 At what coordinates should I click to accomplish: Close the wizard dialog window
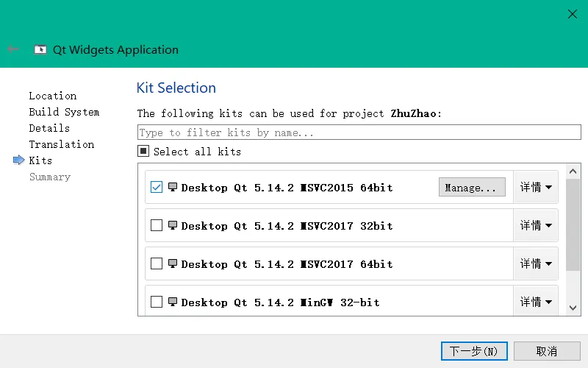point(573,14)
